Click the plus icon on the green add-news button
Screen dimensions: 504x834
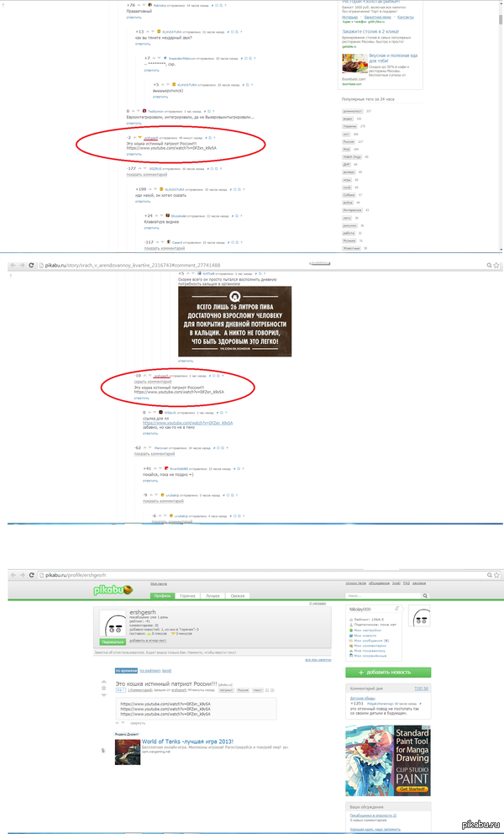coord(361,672)
